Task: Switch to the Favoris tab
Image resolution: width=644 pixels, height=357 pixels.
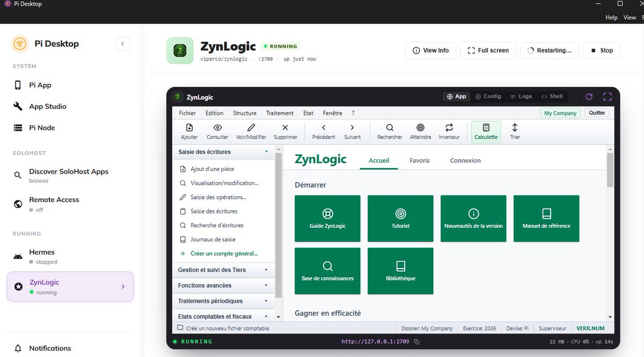Action: [420, 160]
